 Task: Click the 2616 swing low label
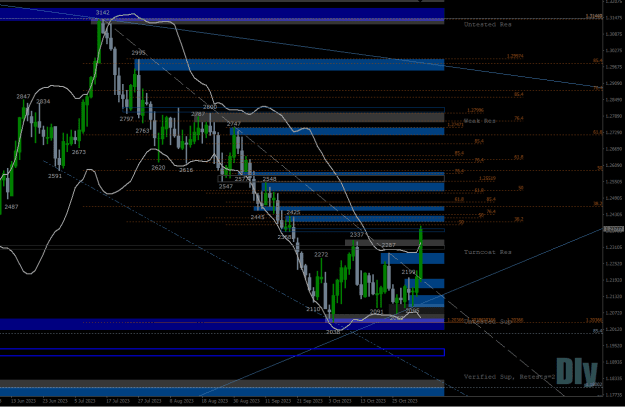(x=186, y=170)
